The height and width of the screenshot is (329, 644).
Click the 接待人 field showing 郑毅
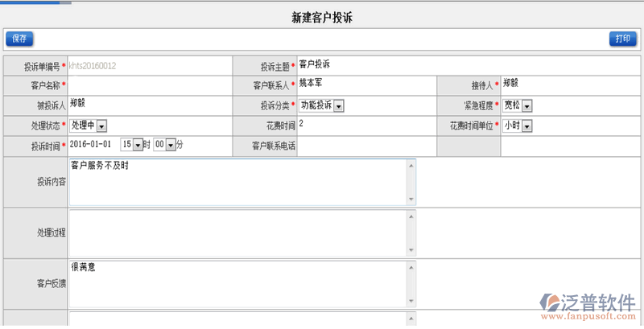(571, 86)
